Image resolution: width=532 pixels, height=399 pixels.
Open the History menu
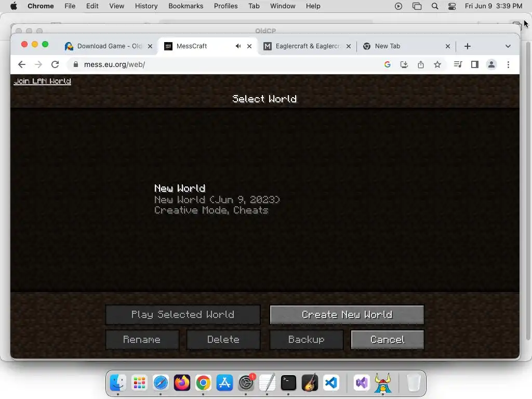146,6
